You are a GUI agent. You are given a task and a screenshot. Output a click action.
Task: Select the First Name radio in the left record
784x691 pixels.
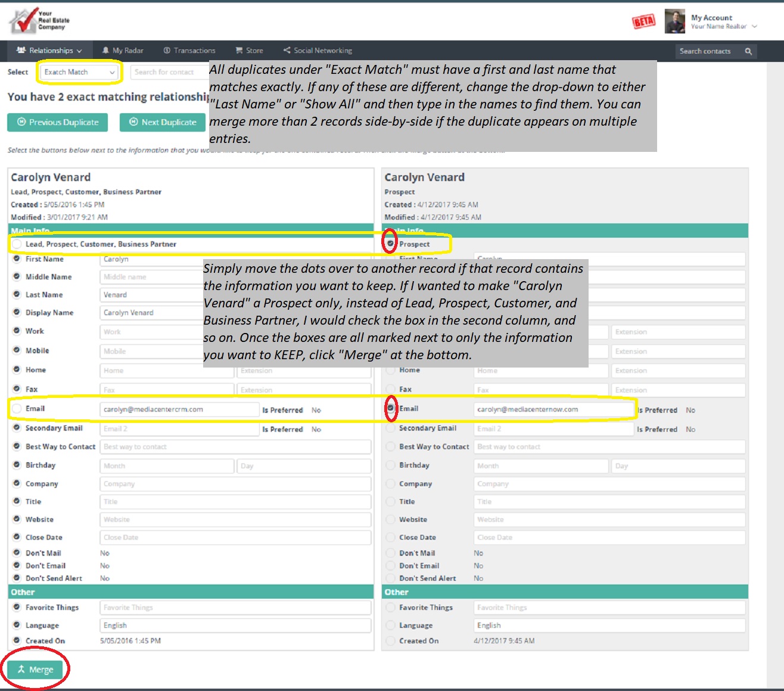coord(15,259)
